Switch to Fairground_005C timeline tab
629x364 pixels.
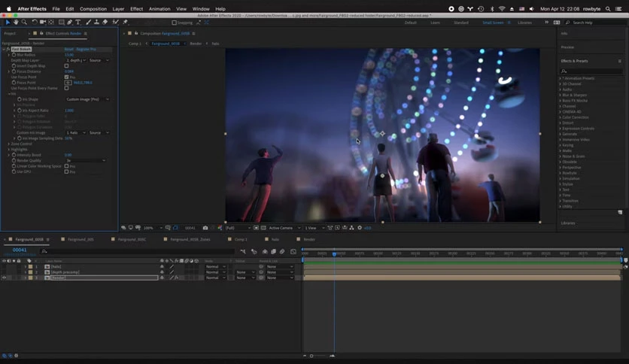pos(132,239)
